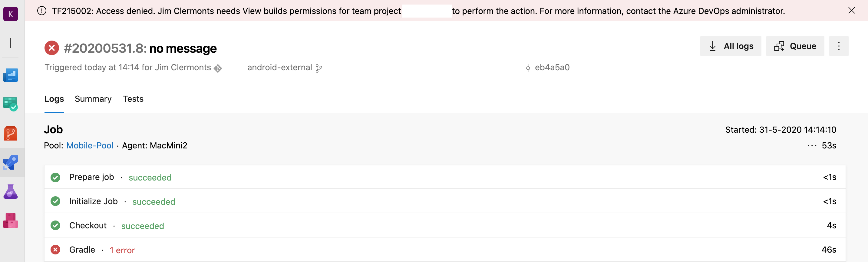Expand the failed Gradle step
Viewport: 868px width, 262px height.
tap(82, 250)
